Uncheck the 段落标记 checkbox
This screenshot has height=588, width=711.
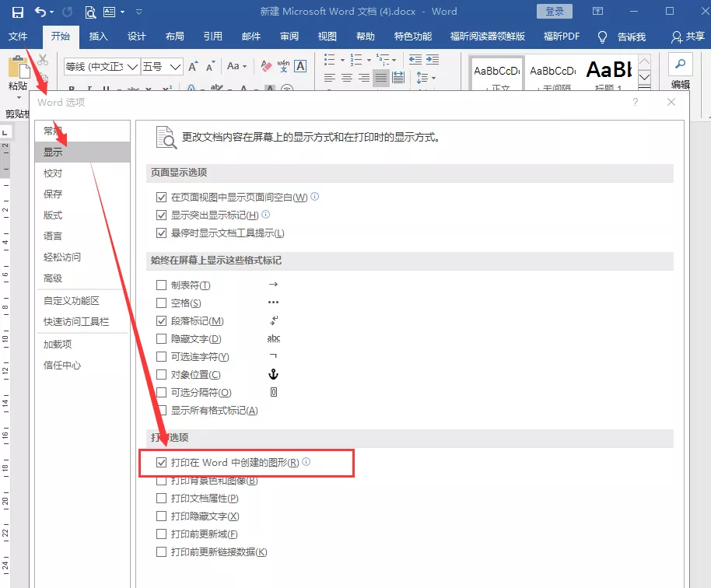[161, 321]
